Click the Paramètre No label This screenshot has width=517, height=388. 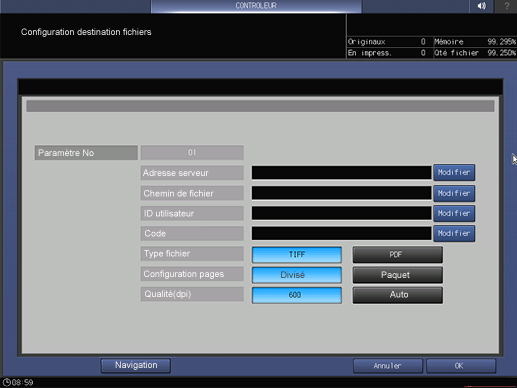pos(86,153)
